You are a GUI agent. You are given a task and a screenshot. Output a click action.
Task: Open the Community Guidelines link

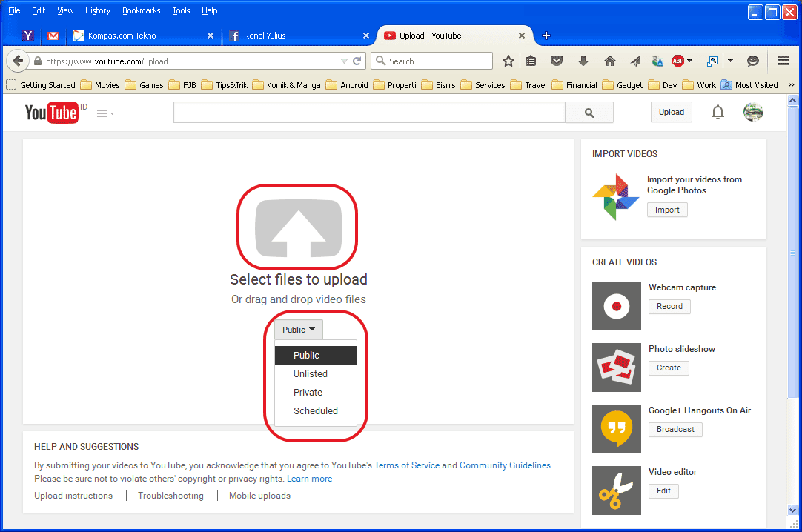506,465
